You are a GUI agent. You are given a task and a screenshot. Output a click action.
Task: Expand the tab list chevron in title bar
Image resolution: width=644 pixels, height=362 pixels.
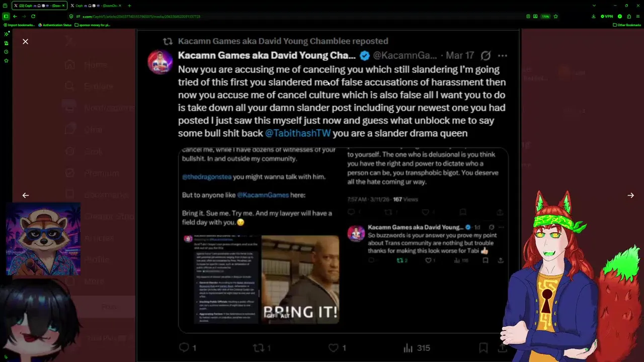[x=594, y=6]
